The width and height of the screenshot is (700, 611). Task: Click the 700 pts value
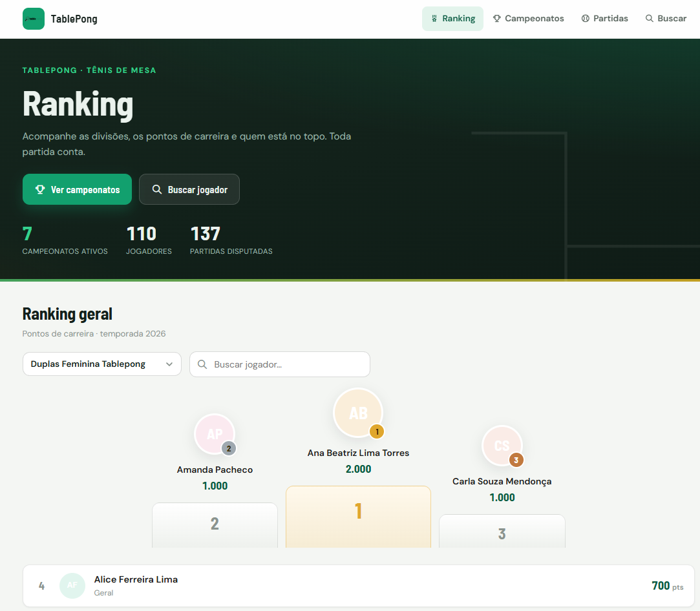pyautogui.click(x=668, y=586)
